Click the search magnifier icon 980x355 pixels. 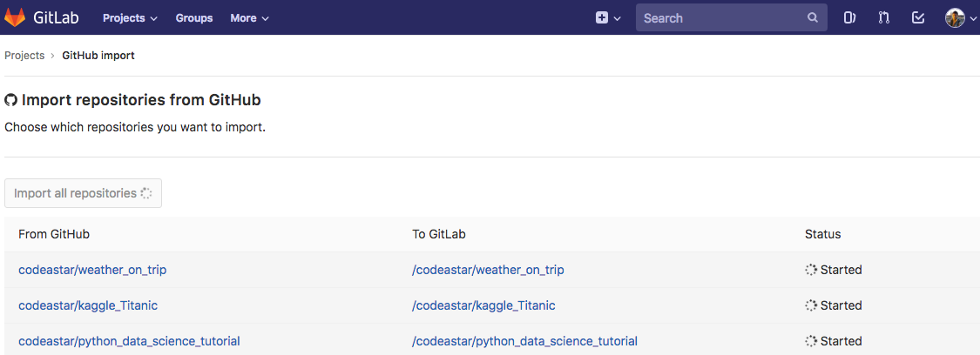[812, 17]
